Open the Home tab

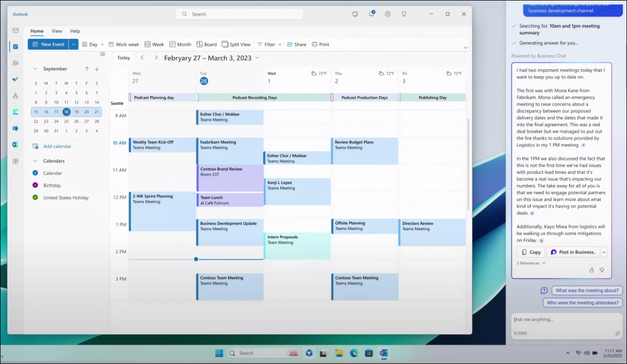[37, 31]
